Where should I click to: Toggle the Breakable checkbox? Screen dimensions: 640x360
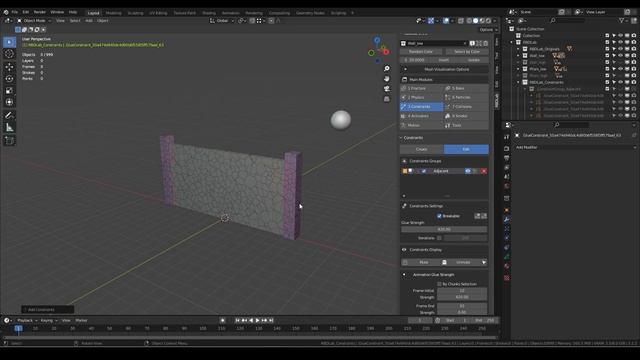[x=439, y=216]
